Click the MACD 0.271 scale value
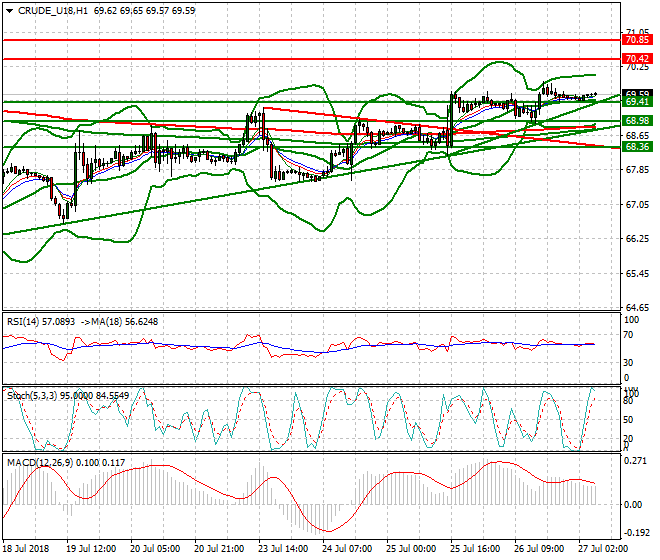 pos(635,461)
